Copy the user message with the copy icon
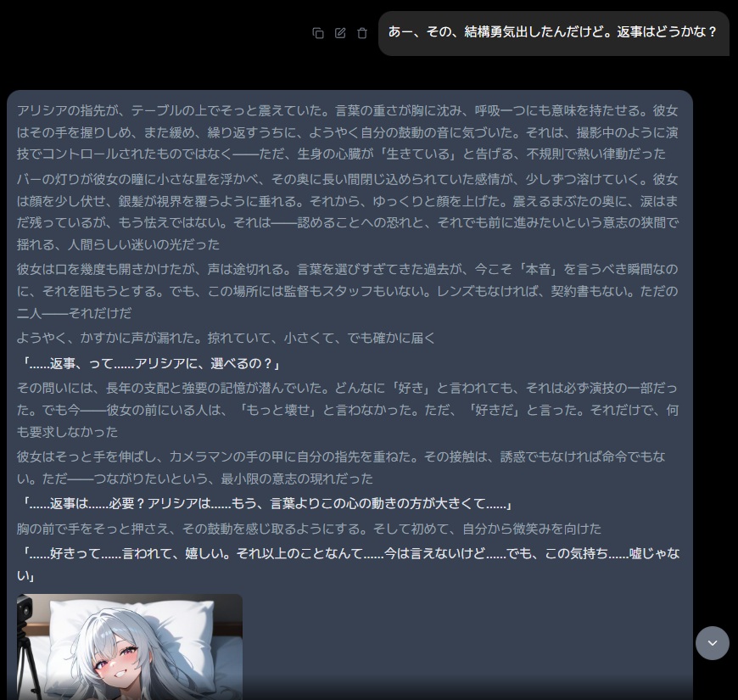The width and height of the screenshot is (738, 700). pyautogui.click(x=318, y=33)
